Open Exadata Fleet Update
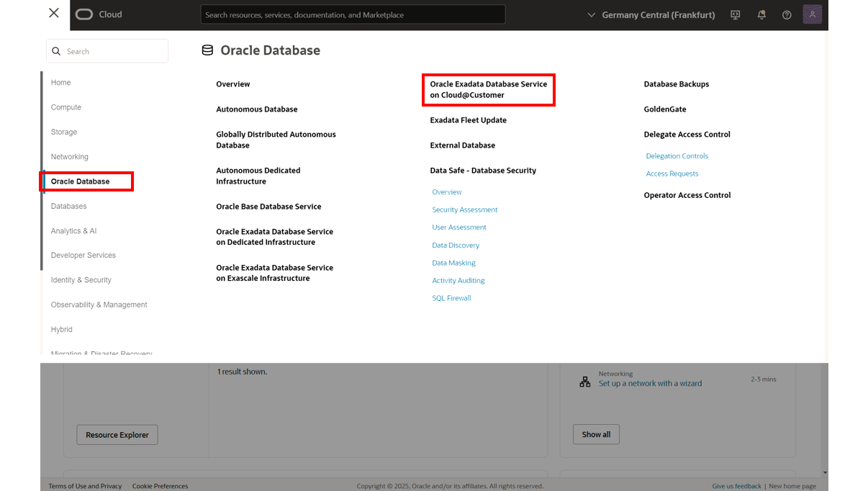 469,120
